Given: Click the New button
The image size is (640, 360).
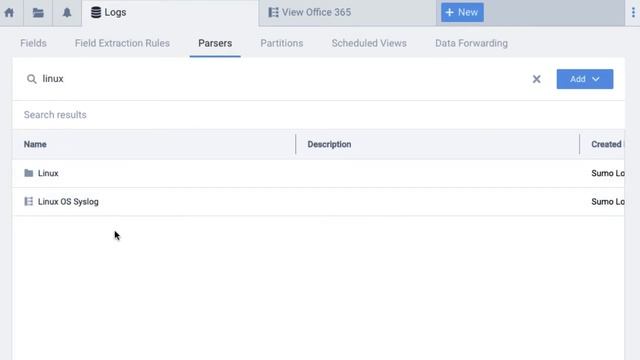Looking at the screenshot, I should pos(462,12).
